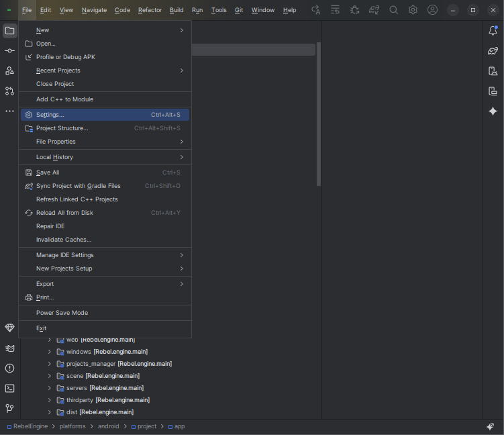Choose Settings... from File menu

coord(105,115)
